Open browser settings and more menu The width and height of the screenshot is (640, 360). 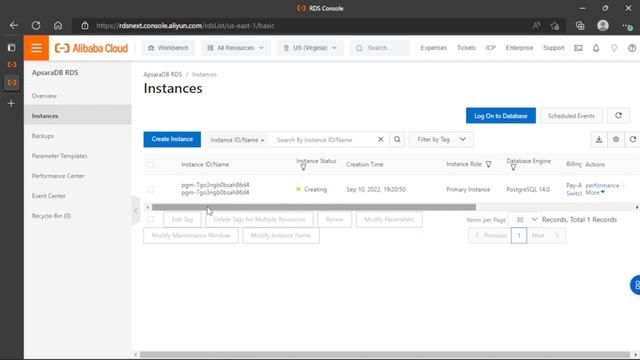click(627, 26)
